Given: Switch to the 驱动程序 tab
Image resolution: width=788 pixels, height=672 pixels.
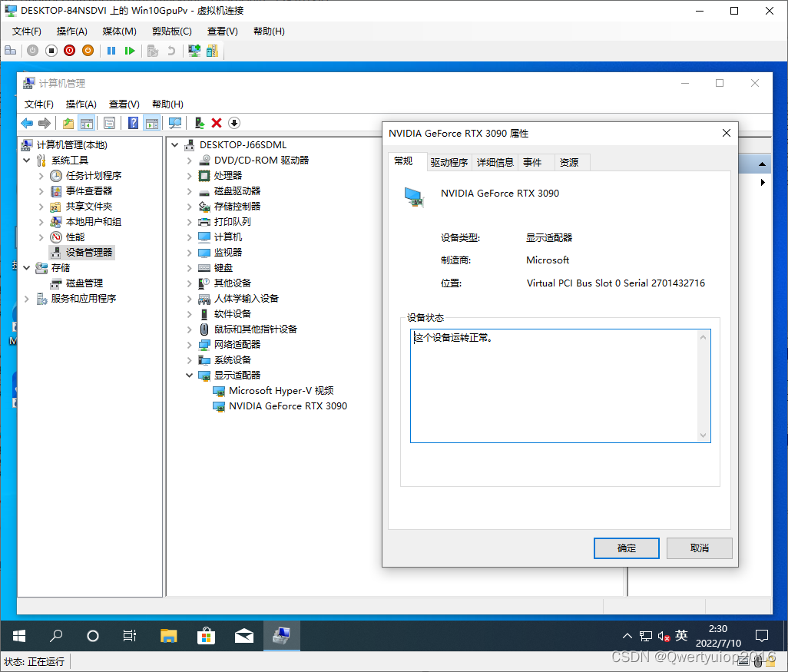Looking at the screenshot, I should tap(449, 162).
